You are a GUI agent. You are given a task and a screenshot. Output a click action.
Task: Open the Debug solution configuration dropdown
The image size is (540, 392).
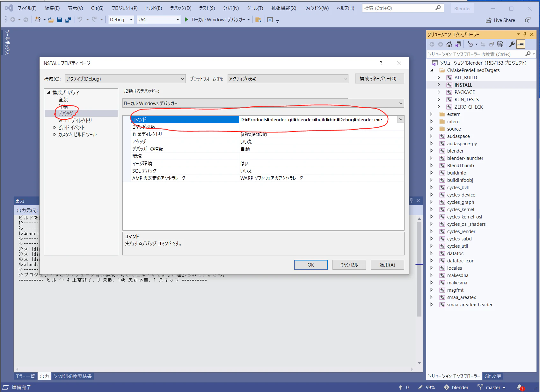[x=121, y=20]
